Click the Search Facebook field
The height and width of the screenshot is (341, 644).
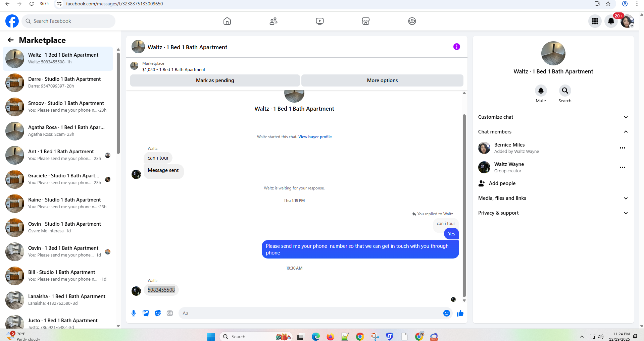69,21
